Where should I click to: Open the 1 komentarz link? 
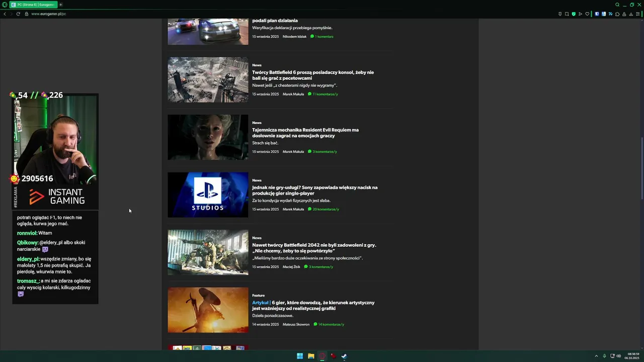coord(322,37)
